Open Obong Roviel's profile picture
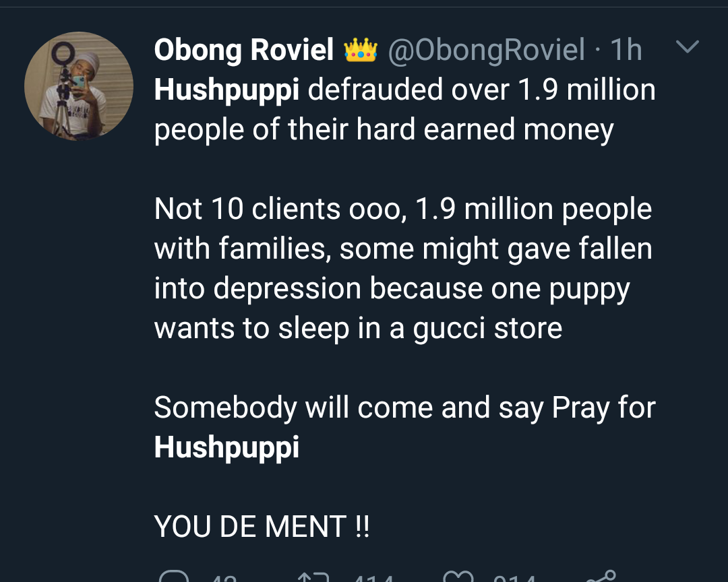This screenshot has height=582, width=728. (79, 86)
